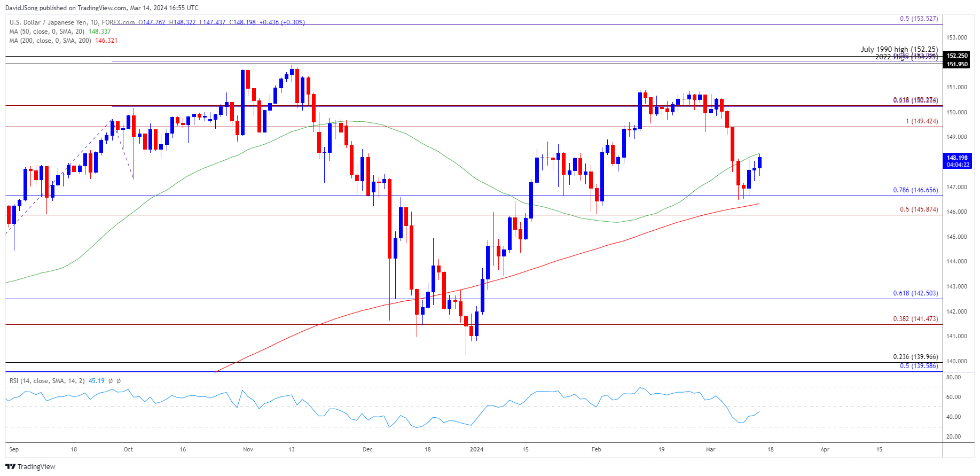Click the 149.000 price scale value
This screenshot has width=980, height=476.
coord(957,137)
